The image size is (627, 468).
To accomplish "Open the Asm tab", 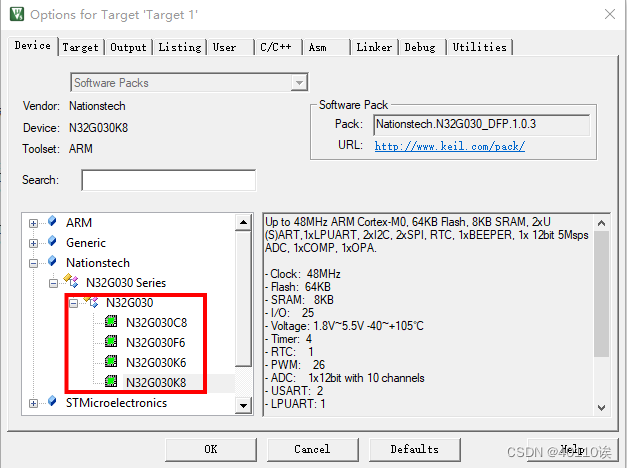I will pyautogui.click(x=326, y=47).
